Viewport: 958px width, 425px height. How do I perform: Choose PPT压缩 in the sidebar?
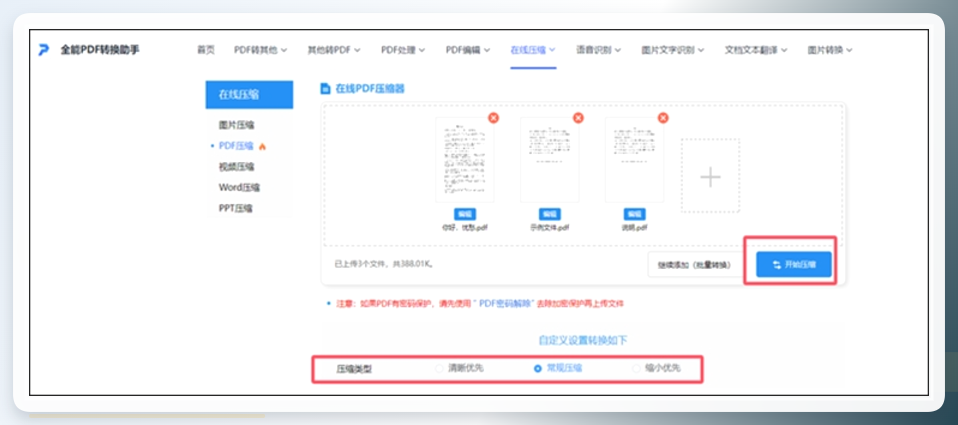(236, 208)
